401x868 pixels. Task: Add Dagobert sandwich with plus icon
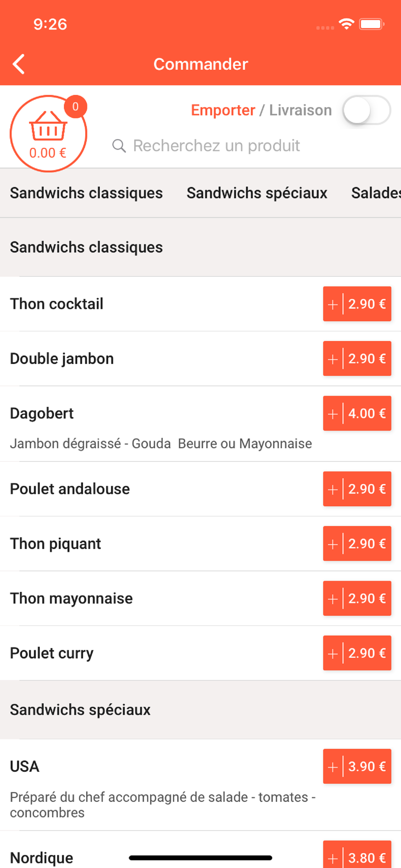point(333,413)
